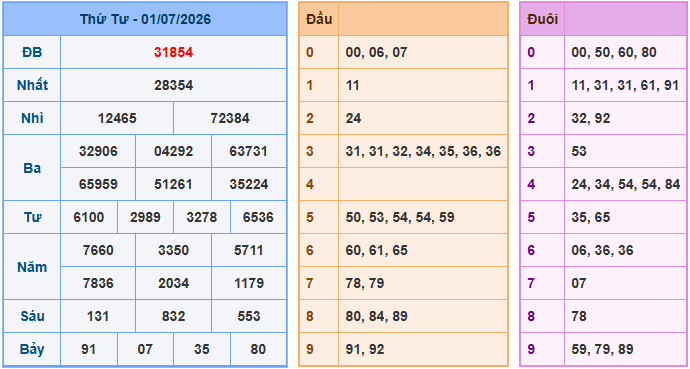Click Năm prize number 5711
690x369 pixels.
(x=249, y=250)
